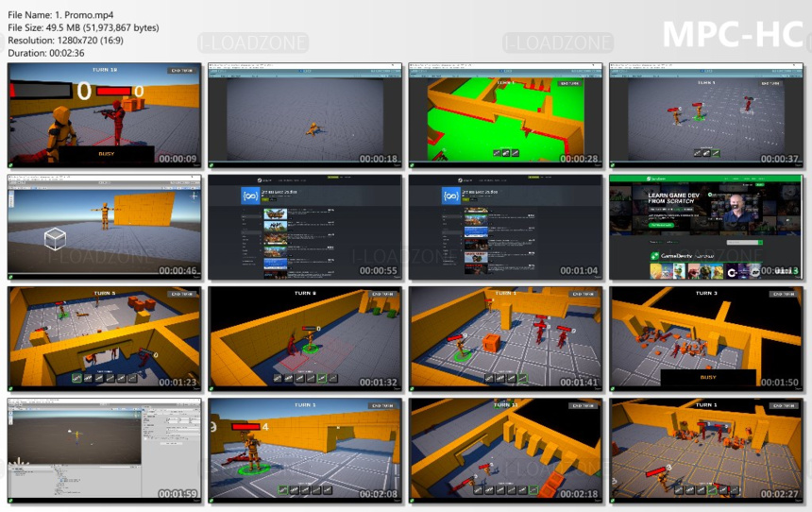
Task: Select the Unity scene thumbnail at 00:00:46
Action: [104, 227]
